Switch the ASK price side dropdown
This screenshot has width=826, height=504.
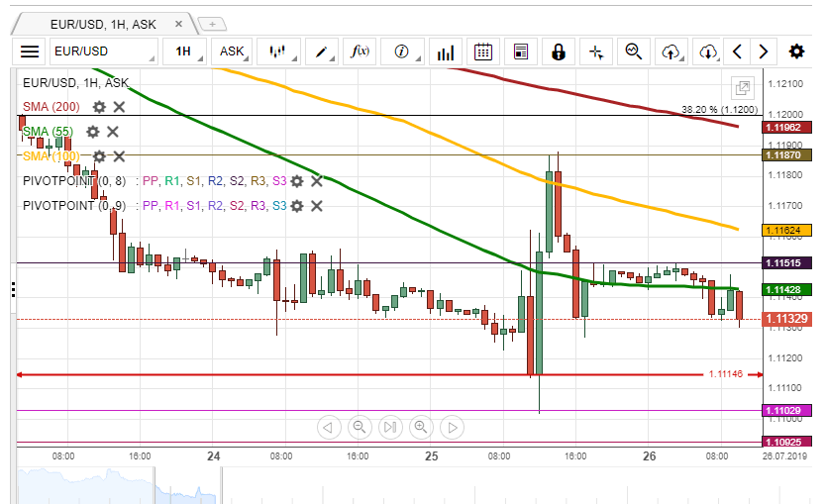point(232,51)
